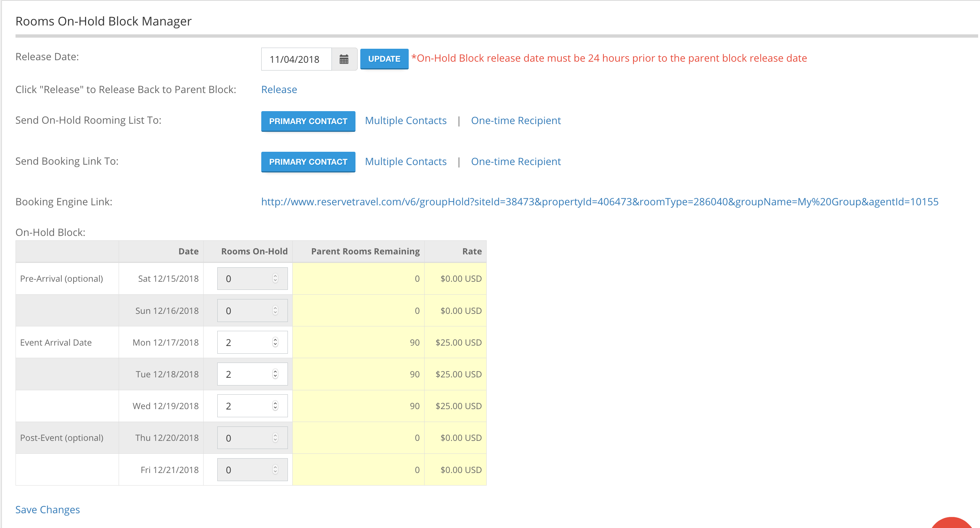
Task: Choose Multiple Contacts for rooming list
Action: point(405,120)
